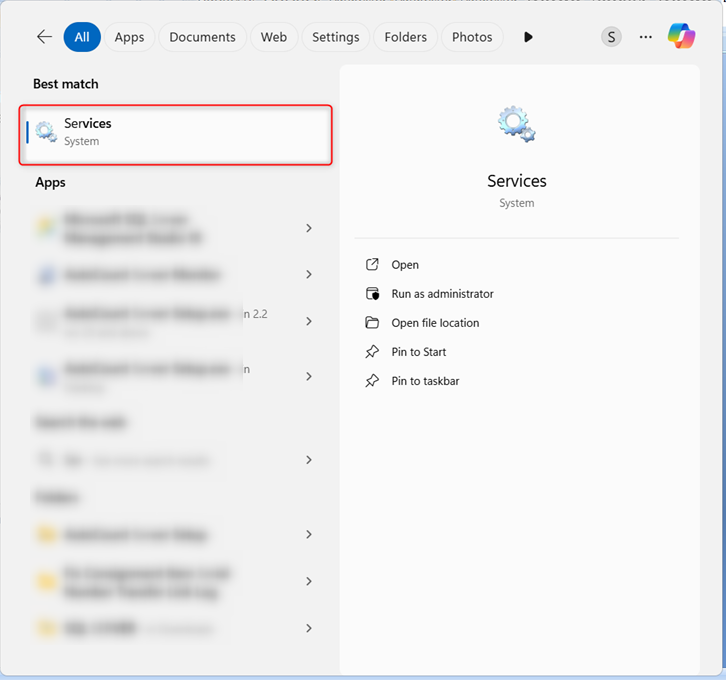Show more filters with the right arrow
726x681 pixels.
coord(528,37)
